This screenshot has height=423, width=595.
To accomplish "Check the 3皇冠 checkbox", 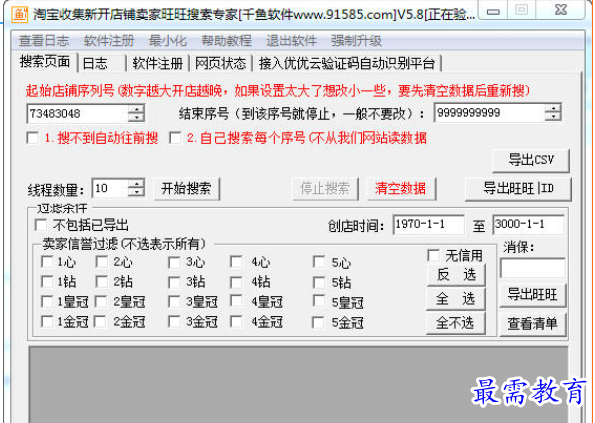I will [175, 302].
